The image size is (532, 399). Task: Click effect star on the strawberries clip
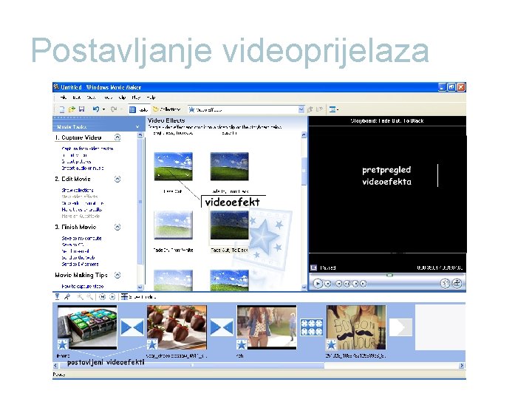point(152,345)
